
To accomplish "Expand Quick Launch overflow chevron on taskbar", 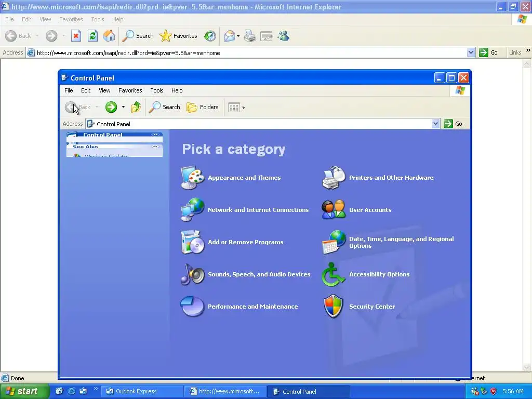I will (x=96, y=389).
